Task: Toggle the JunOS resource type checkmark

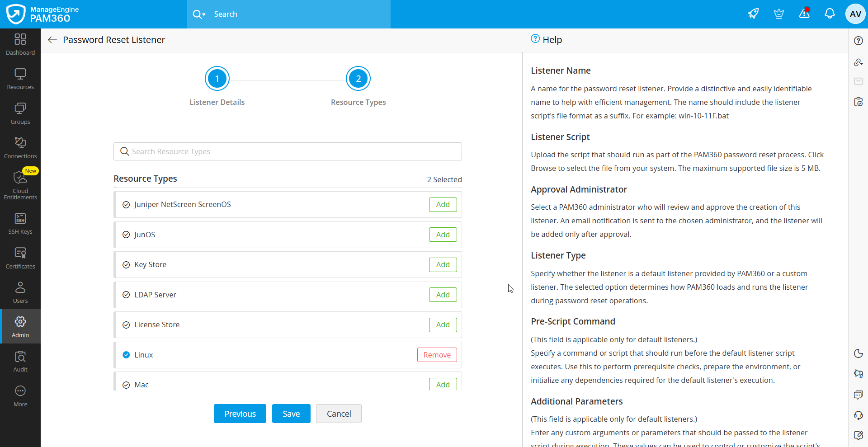Action: (x=126, y=235)
